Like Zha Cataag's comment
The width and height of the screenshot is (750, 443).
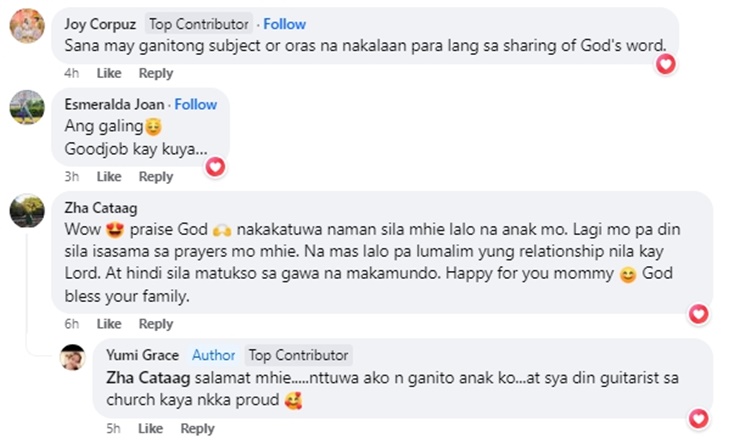(x=108, y=324)
